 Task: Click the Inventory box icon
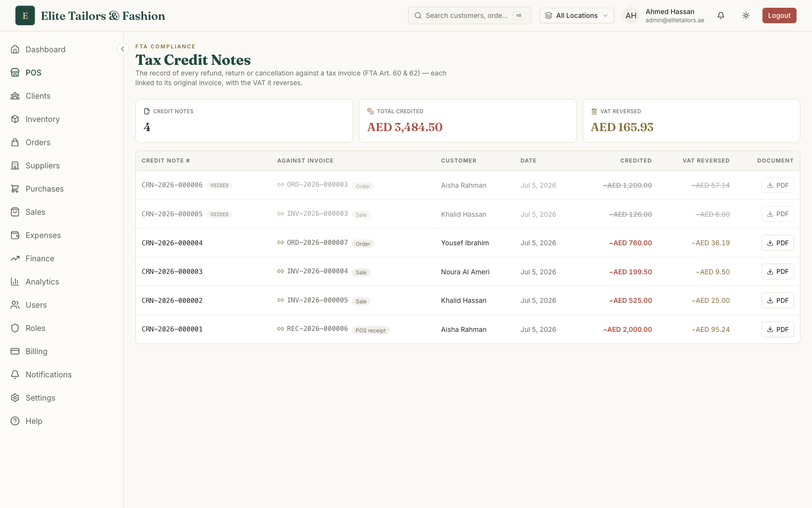click(x=15, y=119)
